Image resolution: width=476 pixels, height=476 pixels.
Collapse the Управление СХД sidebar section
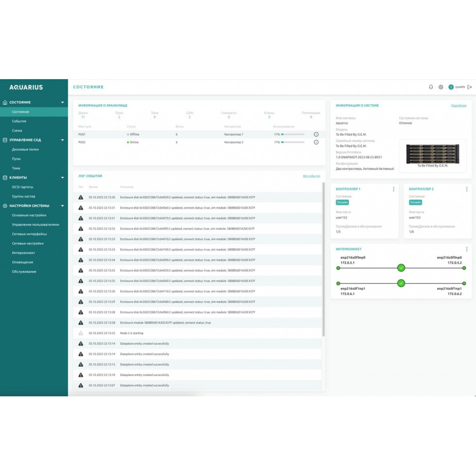[62, 140]
